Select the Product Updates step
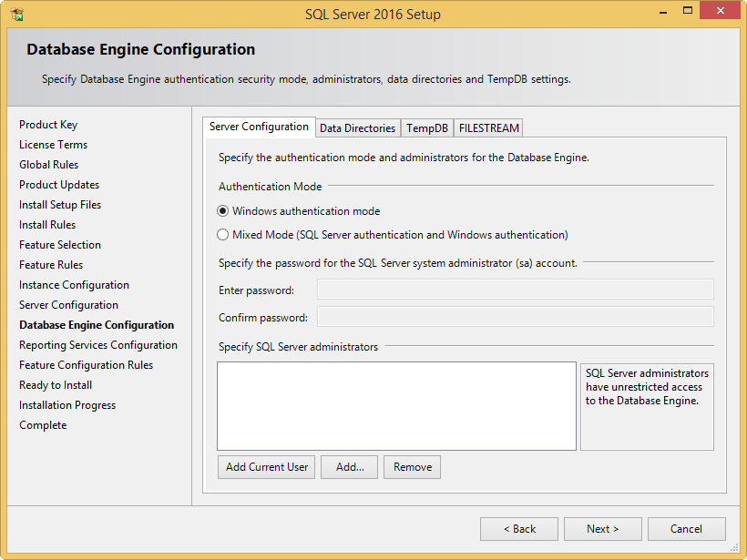 tap(59, 185)
